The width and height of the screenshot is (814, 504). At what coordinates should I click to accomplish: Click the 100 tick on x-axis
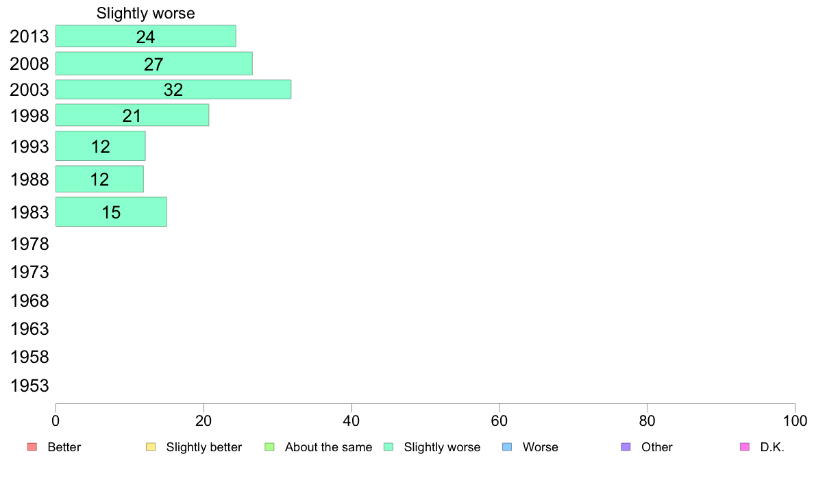tap(795, 421)
